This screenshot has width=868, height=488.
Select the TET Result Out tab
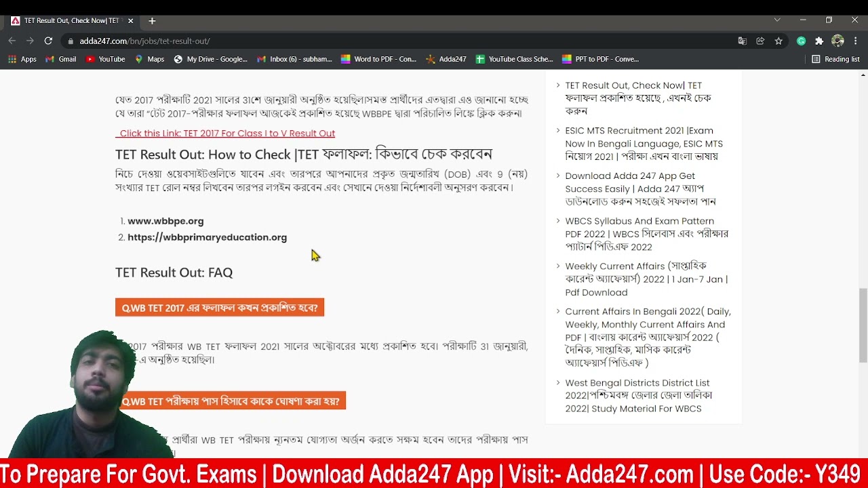click(x=71, y=21)
